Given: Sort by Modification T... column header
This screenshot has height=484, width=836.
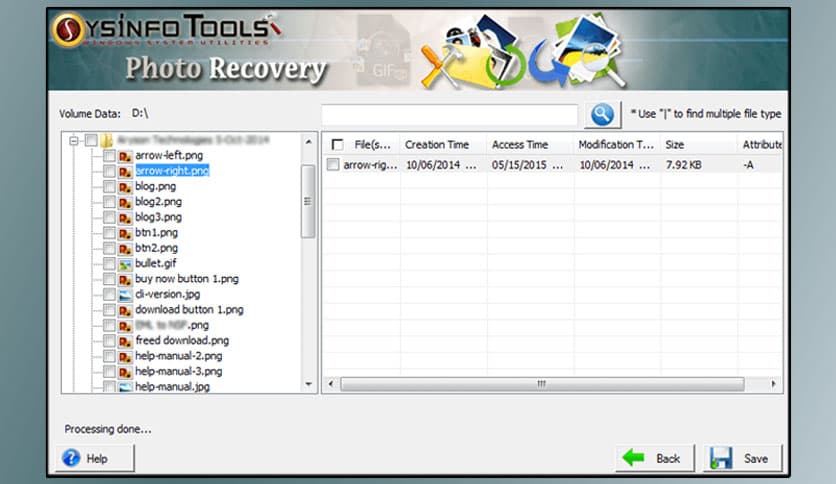Looking at the screenshot, I should tap(617, 144).
